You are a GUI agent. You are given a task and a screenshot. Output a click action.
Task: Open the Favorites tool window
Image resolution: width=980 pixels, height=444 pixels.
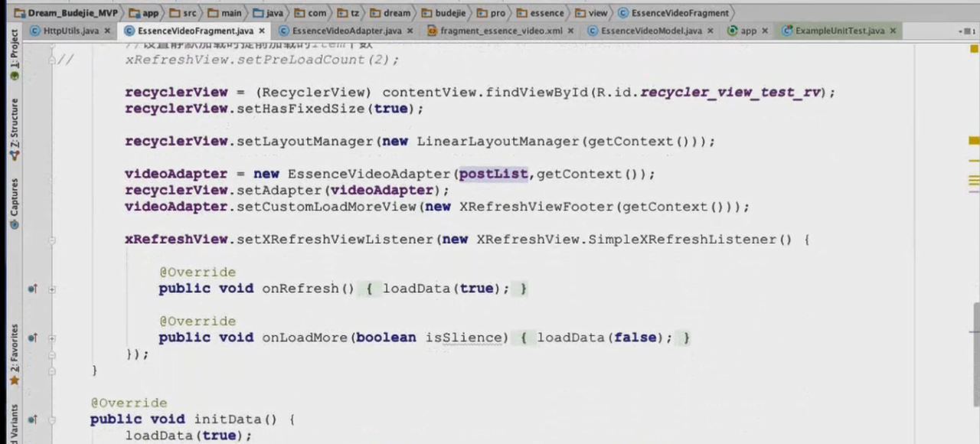pos(14,354)
